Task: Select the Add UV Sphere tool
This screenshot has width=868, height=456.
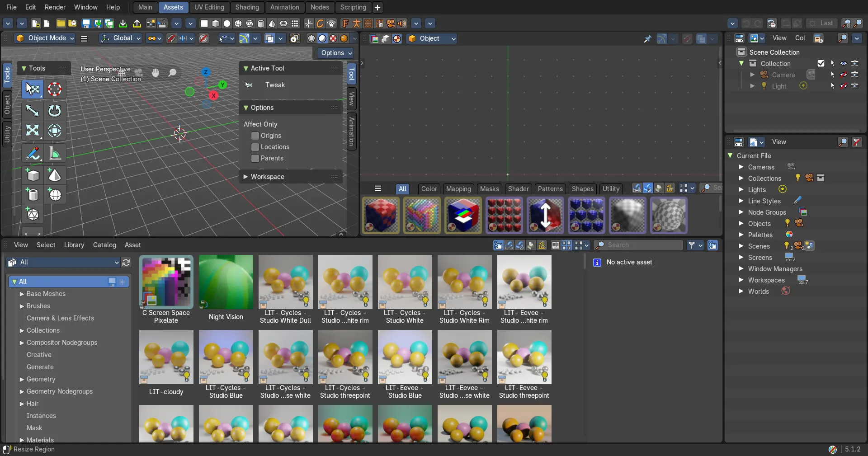Action: pyautogui.click(x=55, y=195)
